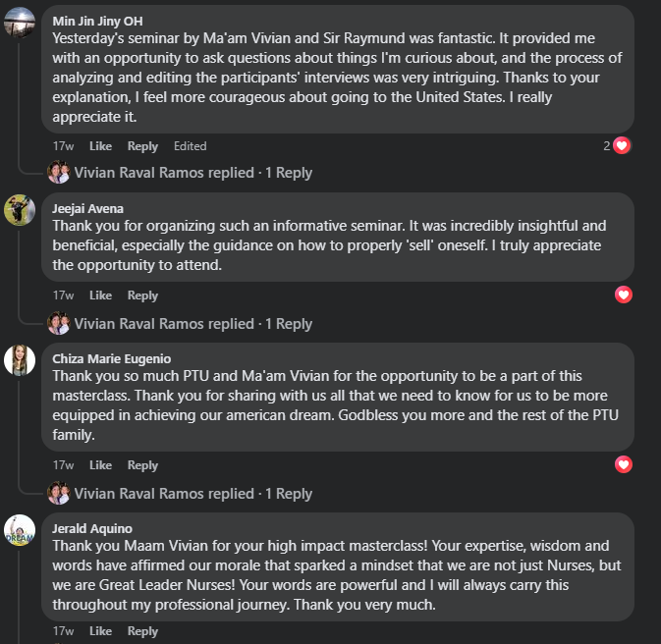The height and width of the screenshot is (644, 661).
Task: Click Min Jin Jiny OH's profile picture
Action: (x=20, y=22)
